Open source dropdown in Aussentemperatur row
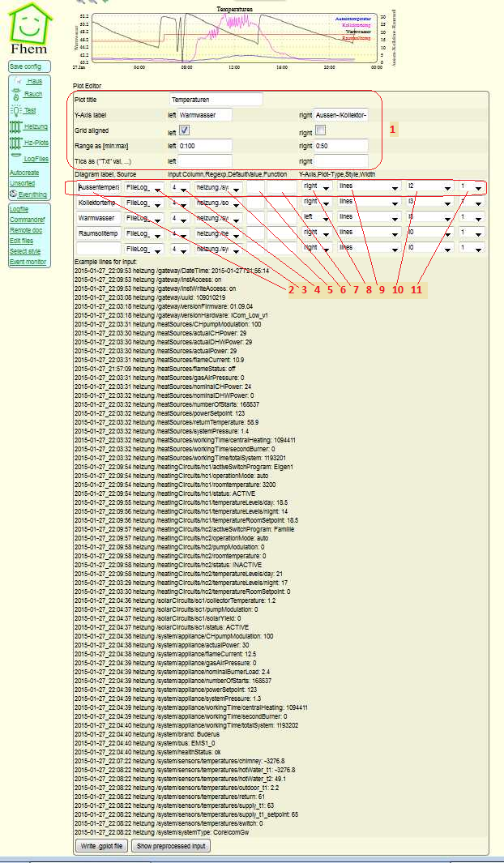Viewport: 504px width, 863px height. coord(144,187)
